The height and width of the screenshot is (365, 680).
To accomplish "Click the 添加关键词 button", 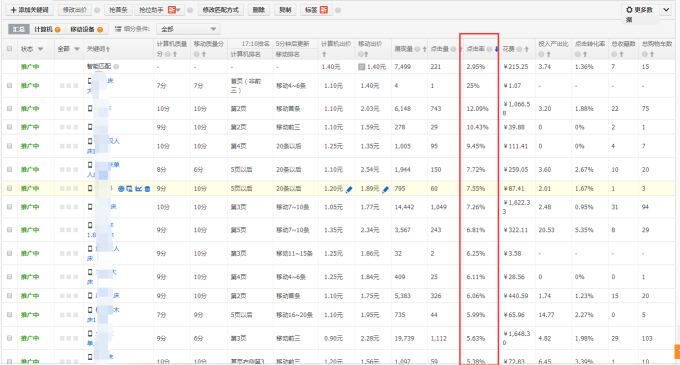I will (29, 10).
